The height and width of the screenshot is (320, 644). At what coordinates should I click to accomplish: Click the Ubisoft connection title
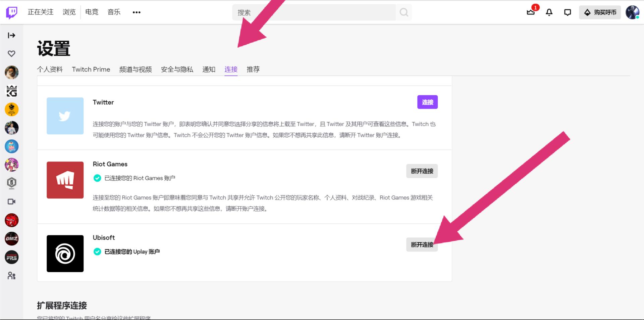(104, 237)
